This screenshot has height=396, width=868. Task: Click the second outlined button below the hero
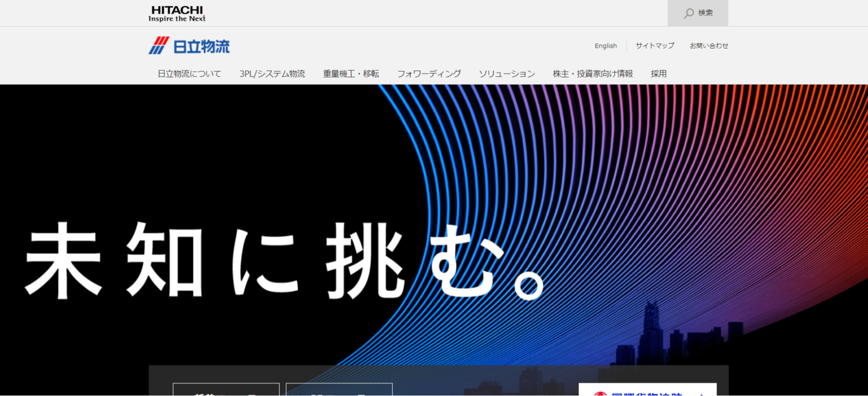coord(339,390)
